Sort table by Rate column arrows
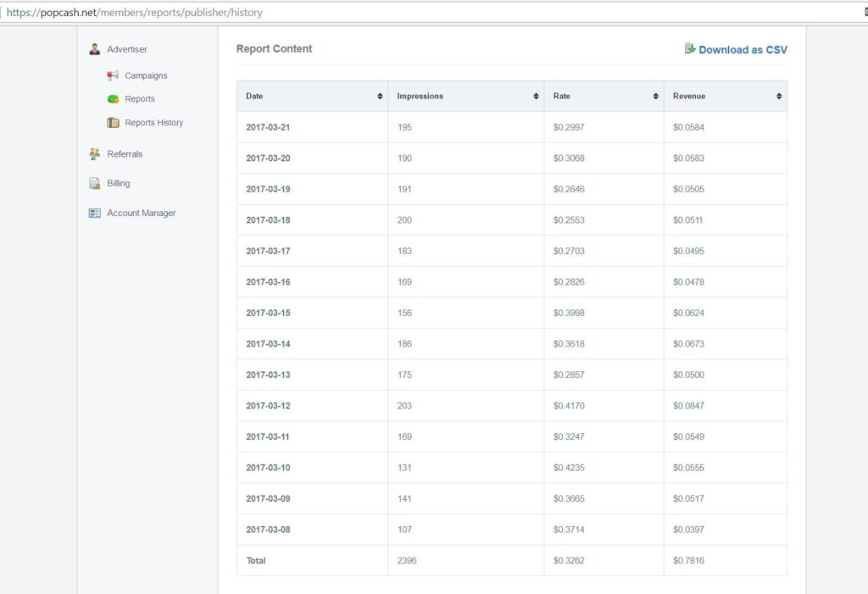This screenshot has height=594, width=868. click(656, 97)
